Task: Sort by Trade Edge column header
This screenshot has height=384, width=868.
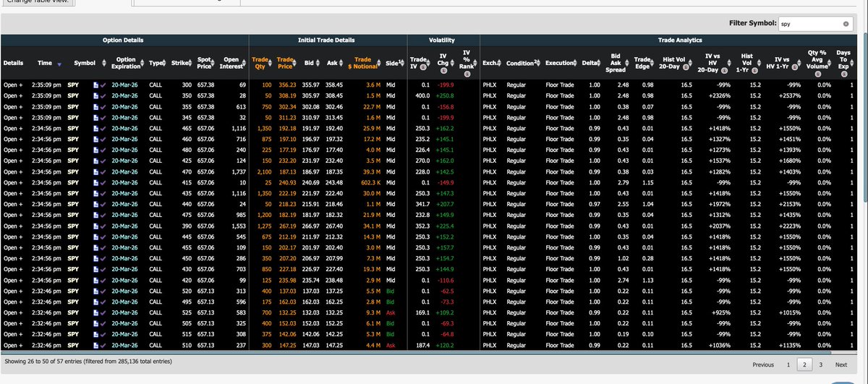Action: point(642,63)
